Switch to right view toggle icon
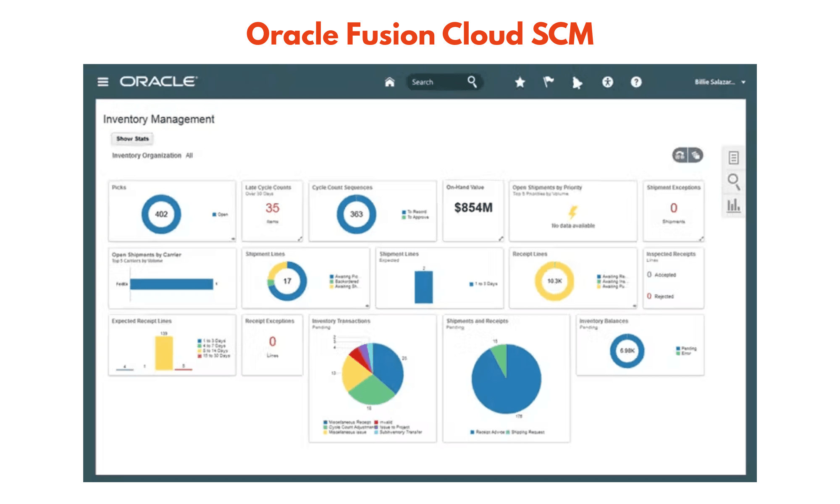Image resolution: width=840 pixels, height=504 pixels. [x=696, y=155]
